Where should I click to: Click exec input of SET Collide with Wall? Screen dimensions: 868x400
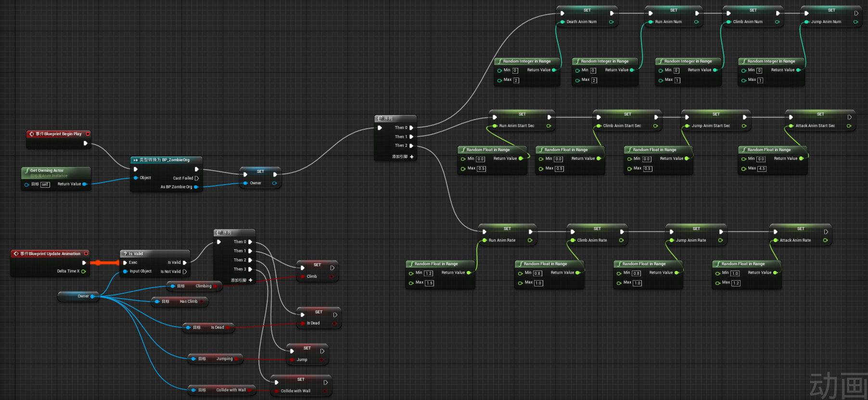coord(276,382)
